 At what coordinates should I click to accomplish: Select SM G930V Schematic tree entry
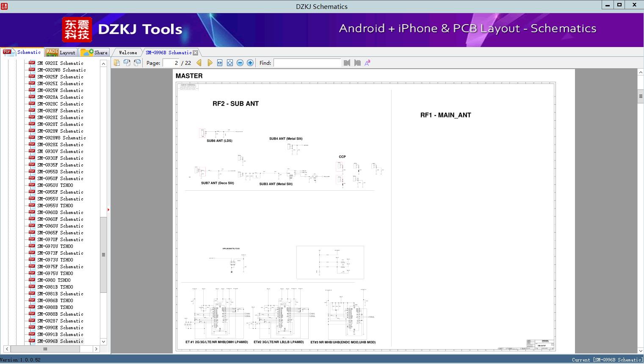tap(60, 151)
